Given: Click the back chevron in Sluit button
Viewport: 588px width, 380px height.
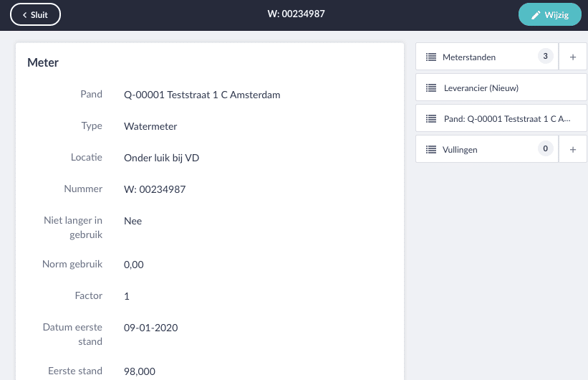Looking at the screenshot, I should [x=25, y=15].
